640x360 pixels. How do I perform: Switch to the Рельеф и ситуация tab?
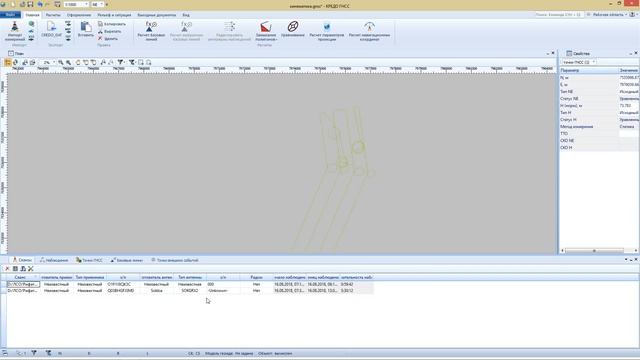114,15
